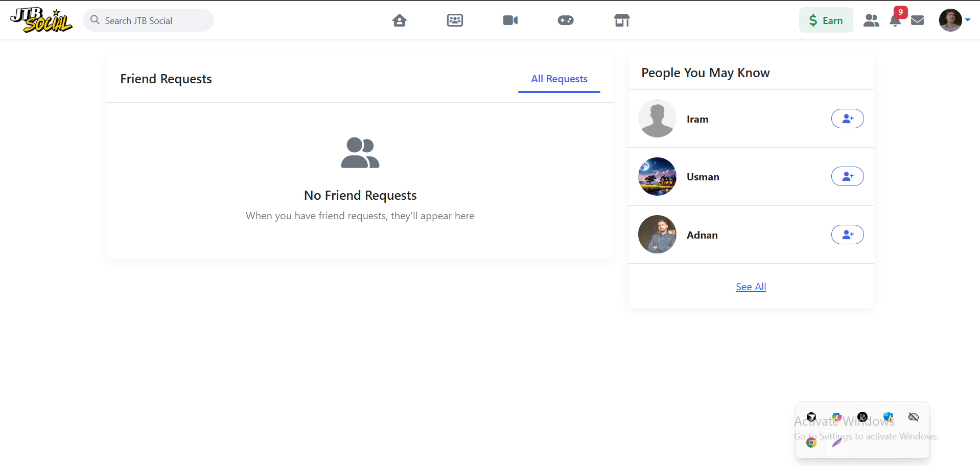980x466 pixels.
Task: Open the Marketplace store icon
Action: pyautogui.click(x=621, y=20)
